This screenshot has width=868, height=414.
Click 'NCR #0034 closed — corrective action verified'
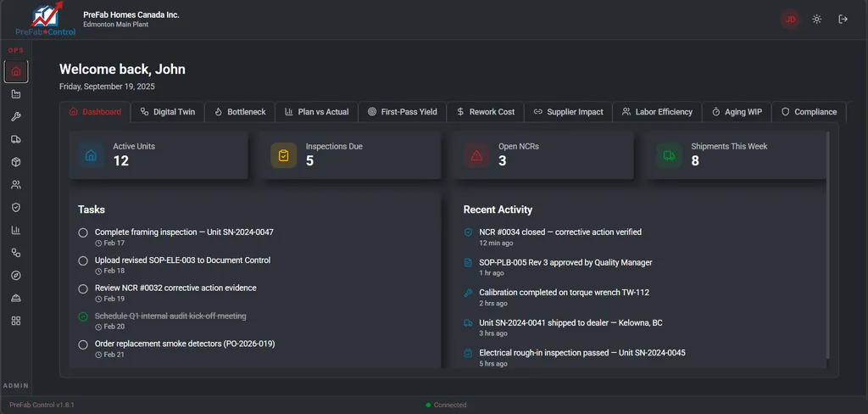point(560,232)
